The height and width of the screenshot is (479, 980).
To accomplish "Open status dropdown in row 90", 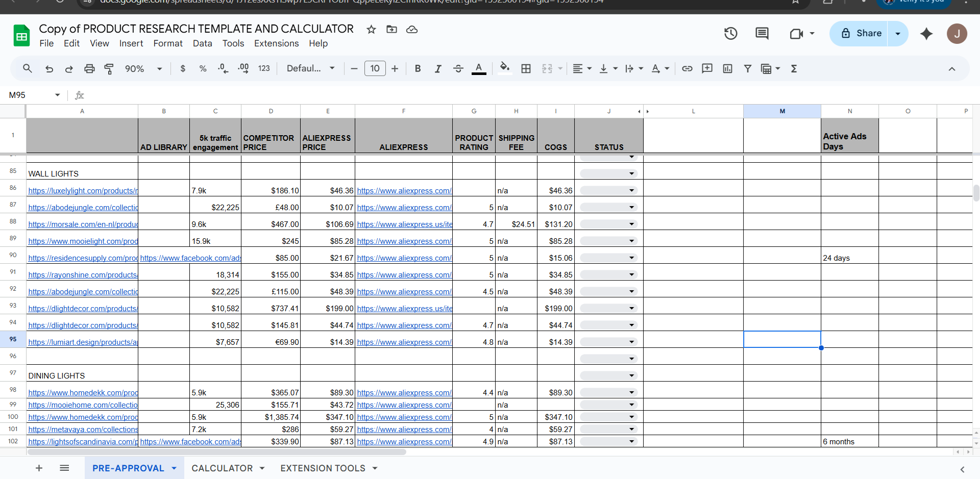I will click(x=631, y=258).
